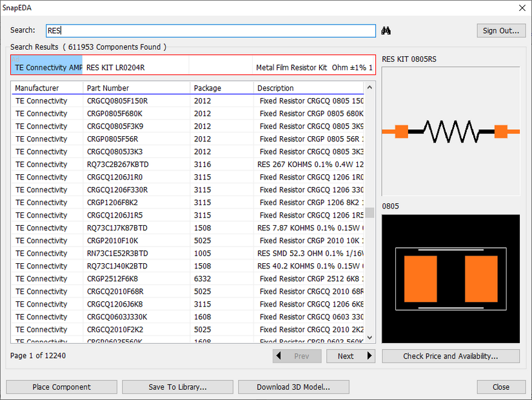
Task: Click description 'RES 267 KOHMS 0.1% 0.4W'
Action: [x=310, y=165]
